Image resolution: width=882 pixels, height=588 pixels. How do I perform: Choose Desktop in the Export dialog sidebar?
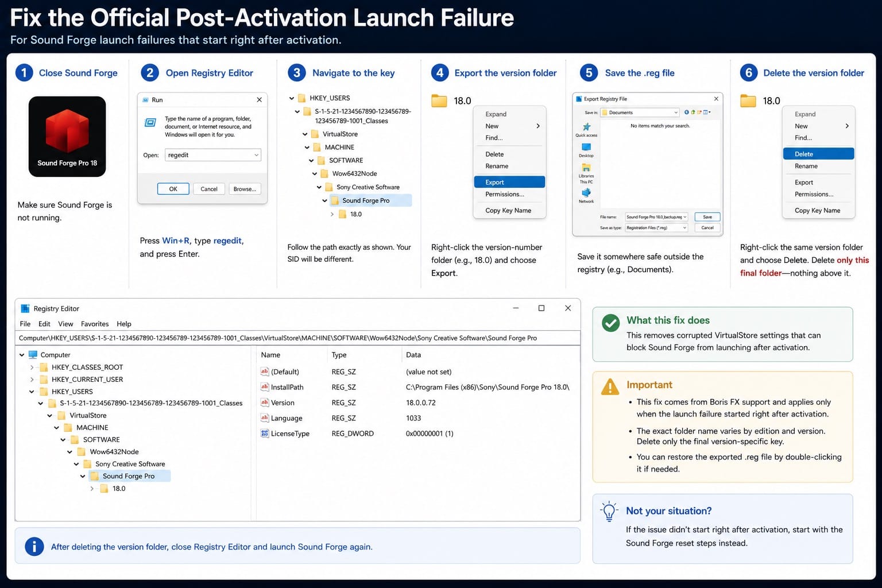tap(586, 150)
